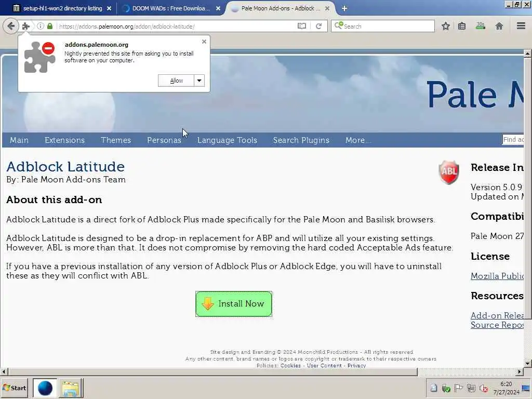Open the hamburger application menu
The image size is (532, 399).
point(521,26)
